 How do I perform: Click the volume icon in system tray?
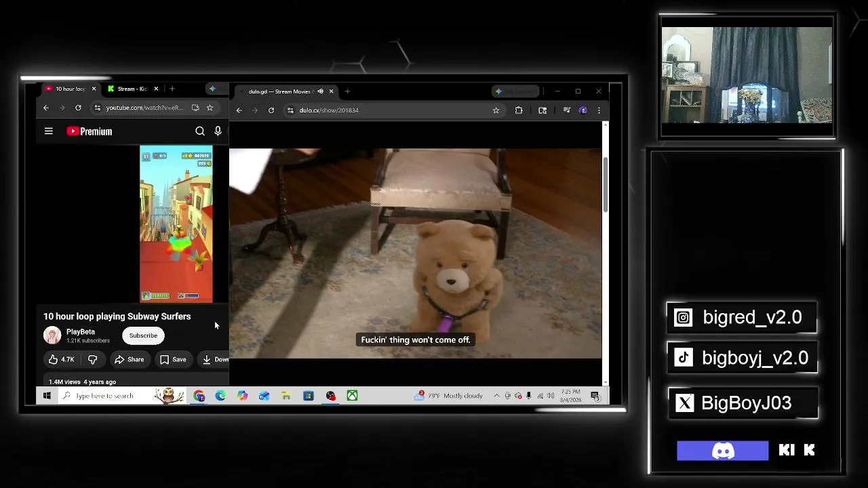551,396
